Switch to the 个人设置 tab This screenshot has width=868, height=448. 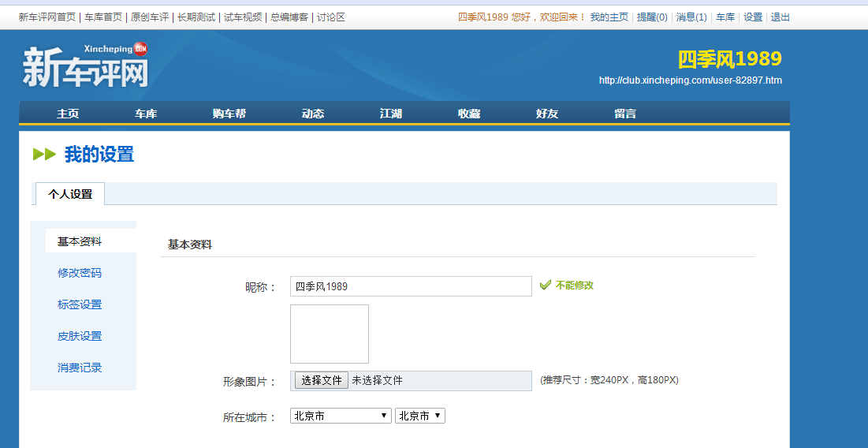(x=70, y=194)
